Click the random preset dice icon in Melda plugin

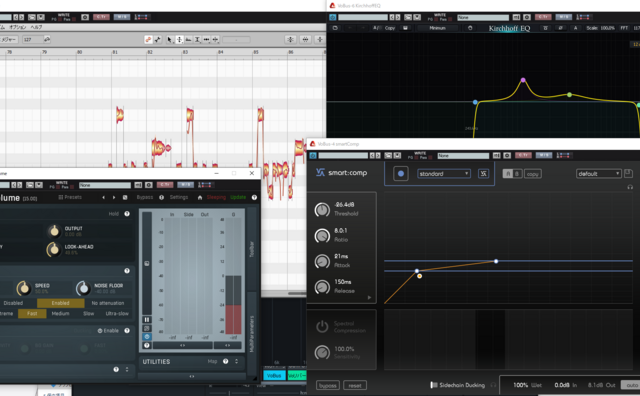[125, 198]
